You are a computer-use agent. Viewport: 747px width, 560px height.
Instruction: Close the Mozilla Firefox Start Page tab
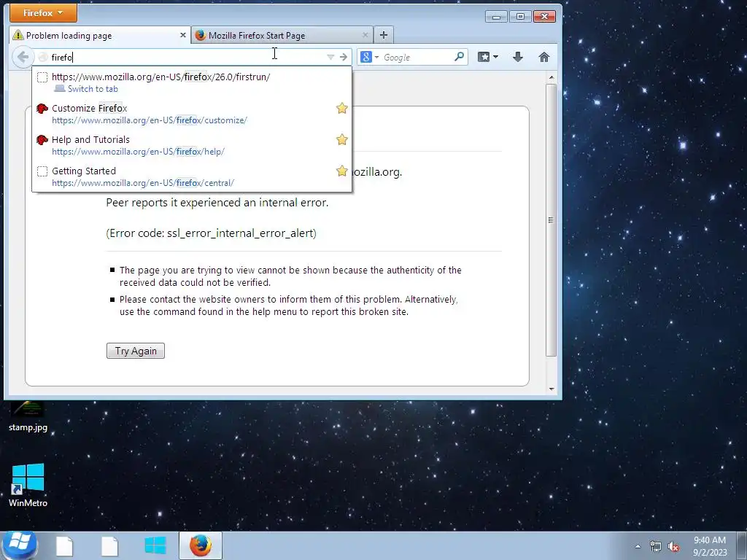click(x=365, y=35)
